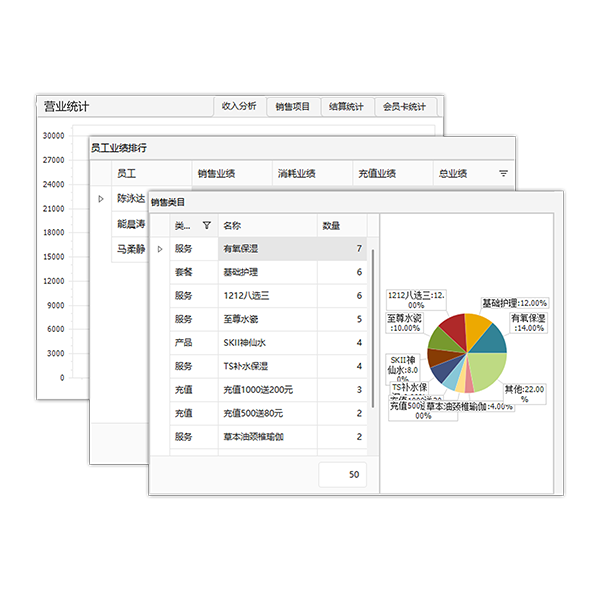Sort the 数量 column in sales table
This screenshot has width=600, height=600.
pos(331,226)
